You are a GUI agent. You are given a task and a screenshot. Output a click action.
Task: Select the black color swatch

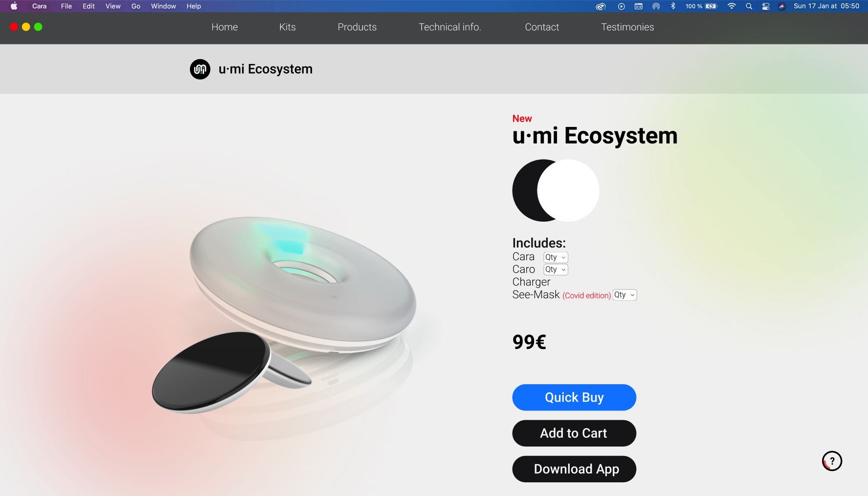pos(524,190)
